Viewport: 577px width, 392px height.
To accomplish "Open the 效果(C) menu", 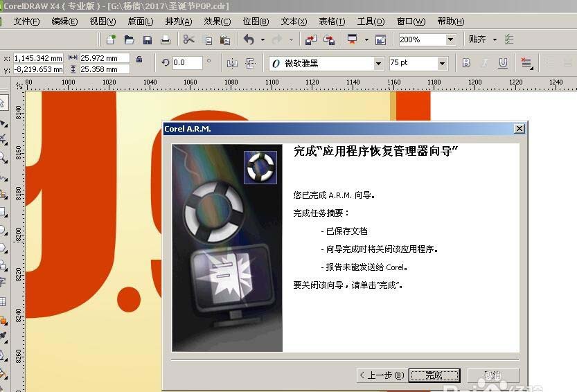I will [218, 21].
